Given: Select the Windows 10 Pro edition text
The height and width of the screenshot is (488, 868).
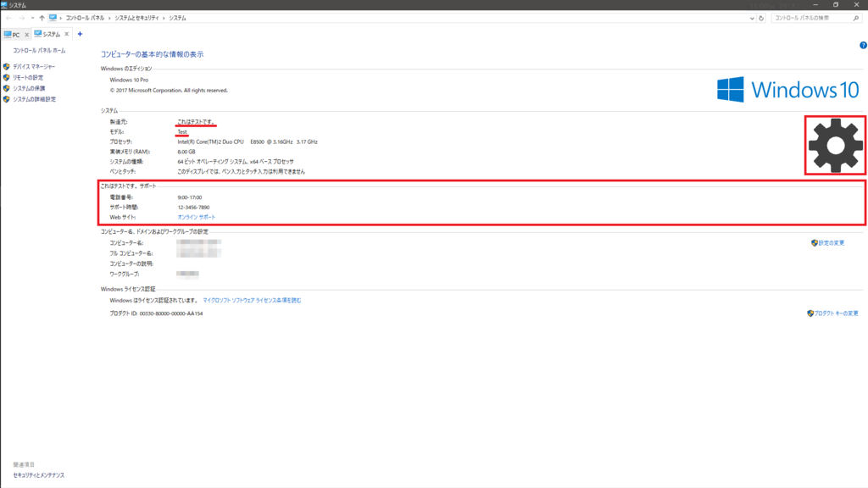Looking at the screenshot, I should pyautogui.click(x=129, y=80).
